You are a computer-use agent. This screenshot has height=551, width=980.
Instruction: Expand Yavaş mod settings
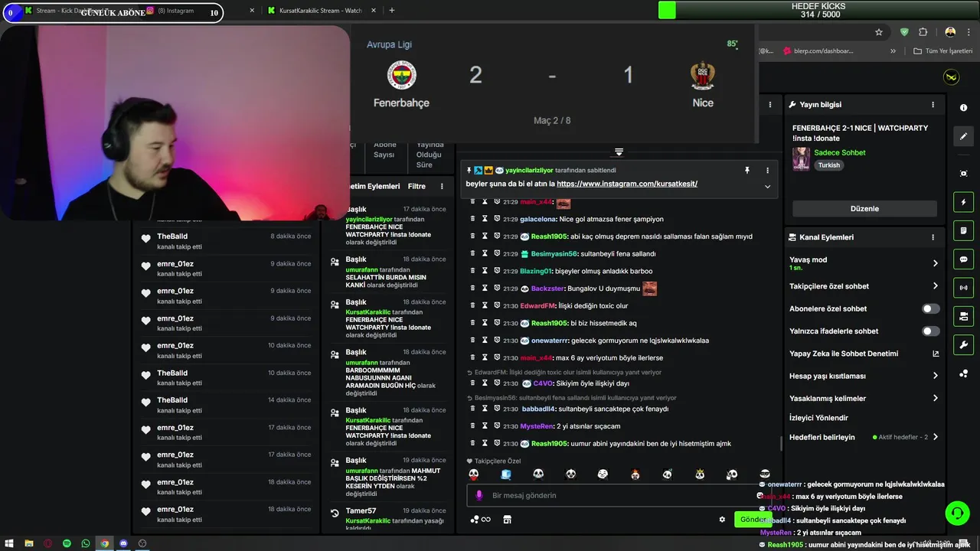[935, 263]
